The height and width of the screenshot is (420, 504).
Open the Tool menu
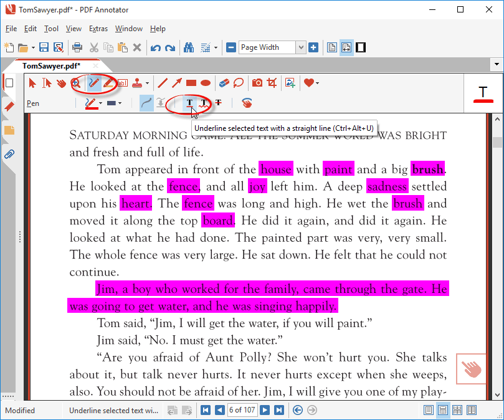tap(51, 29)
